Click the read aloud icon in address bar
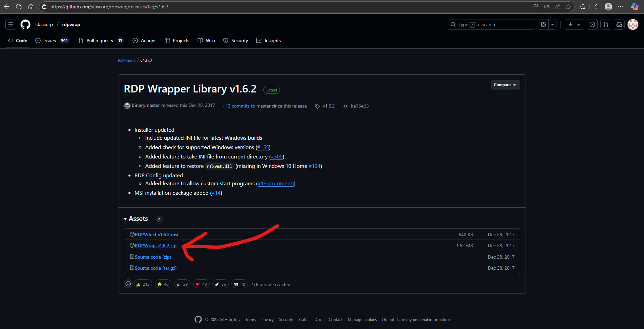 pos(557,7)
